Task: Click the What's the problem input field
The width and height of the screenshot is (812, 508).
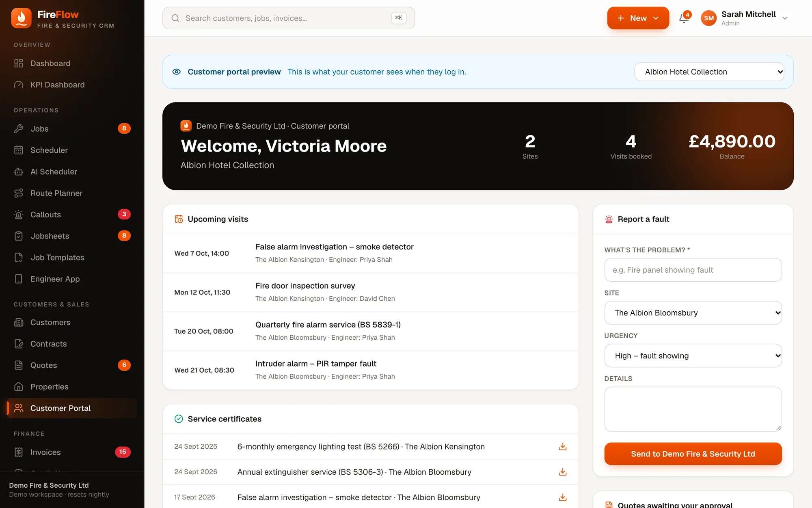Action: (x=693, y=270)
